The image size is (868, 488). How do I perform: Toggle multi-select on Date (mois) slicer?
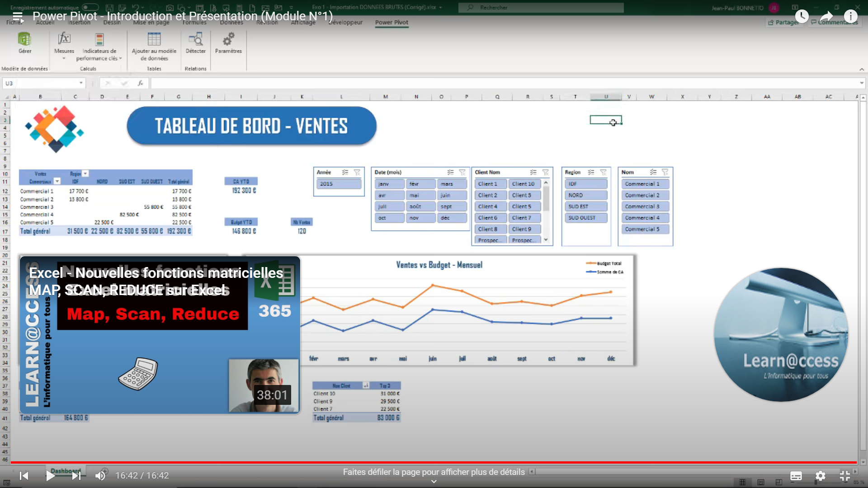[450, 172]
